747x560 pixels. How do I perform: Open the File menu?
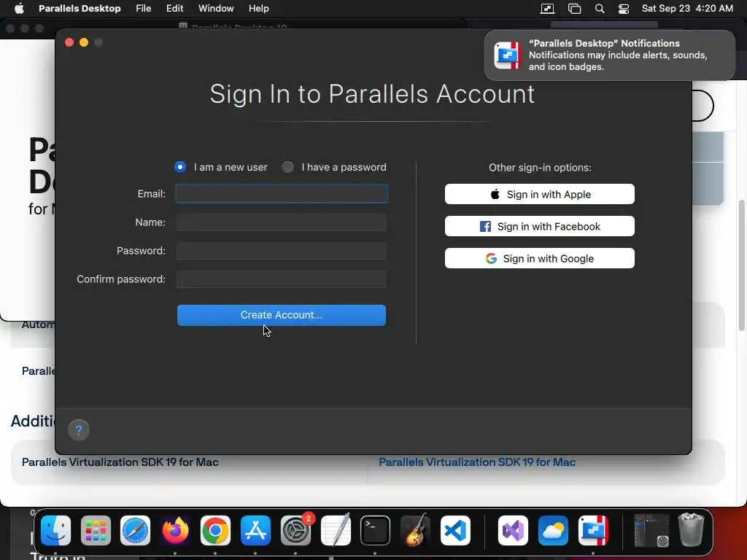[x=144, y=9]
